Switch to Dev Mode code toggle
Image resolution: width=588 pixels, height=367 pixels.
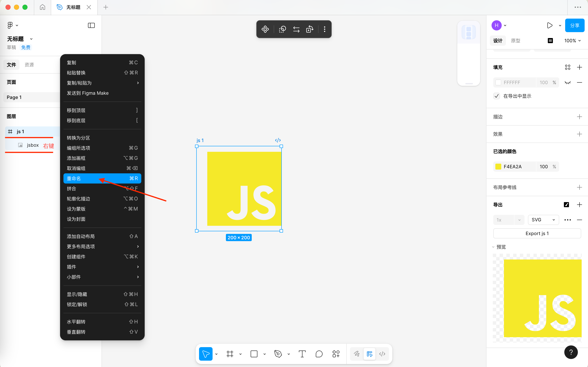point(382,354)
